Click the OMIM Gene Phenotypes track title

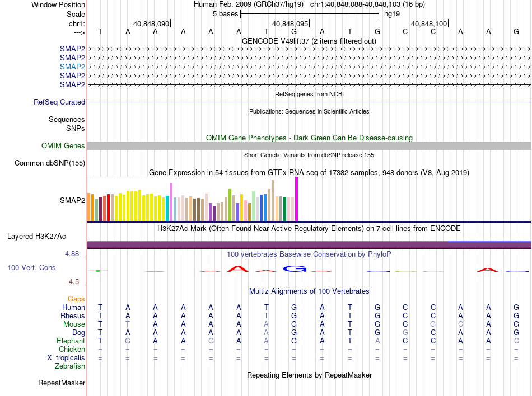click(309, 138)
